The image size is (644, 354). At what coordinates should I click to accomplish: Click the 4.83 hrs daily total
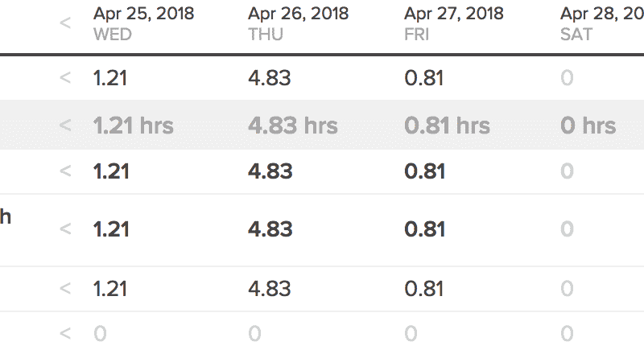(x=293, y=126)
